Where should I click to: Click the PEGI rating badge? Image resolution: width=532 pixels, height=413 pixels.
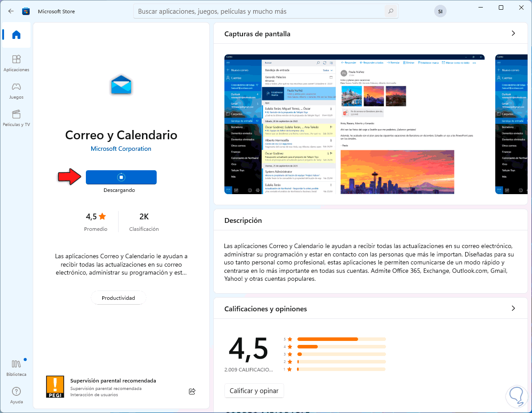(55, 386)
